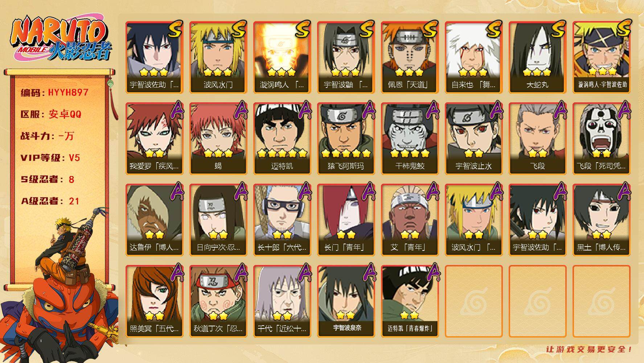Click the Naruto Mobile 火影忍者 logo
Screen dimensions: 644x363
coord(61,39)
